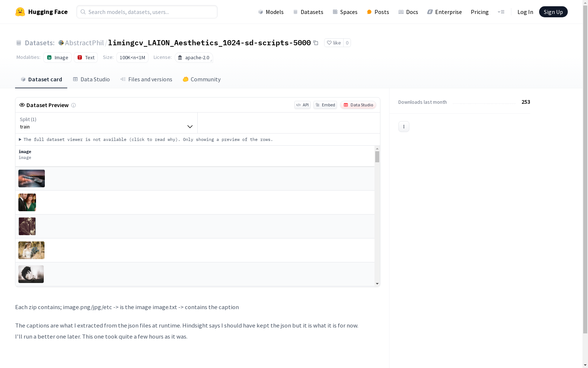Image resolution: width=588 pixels, height=368 pixels.
Task: Copy dataset name with copy icon
Action: point(316,43)
